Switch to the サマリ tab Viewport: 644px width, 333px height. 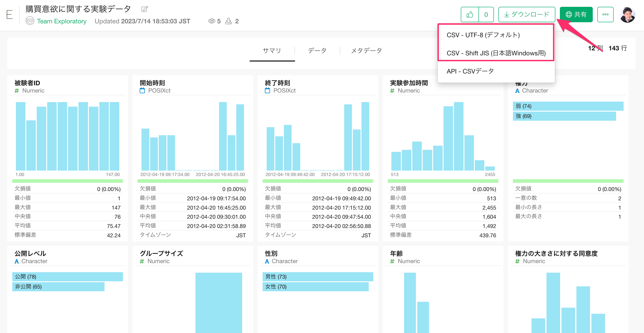(272, 51)
